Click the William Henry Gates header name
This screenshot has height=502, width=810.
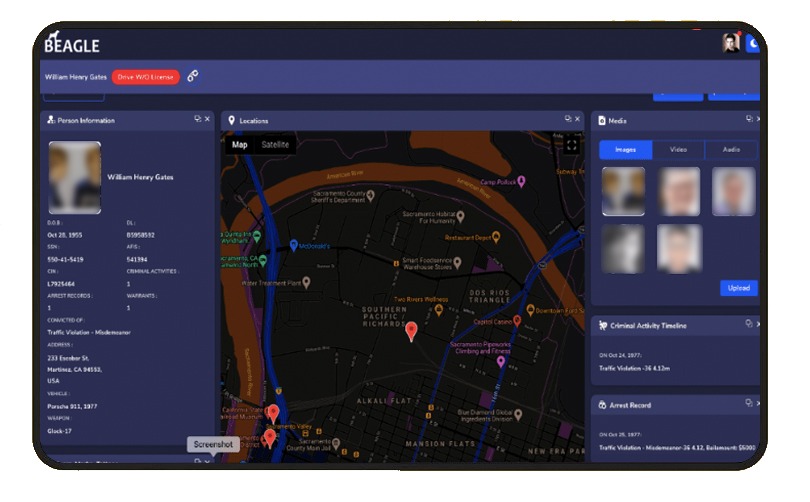click(x=75, y=77)
